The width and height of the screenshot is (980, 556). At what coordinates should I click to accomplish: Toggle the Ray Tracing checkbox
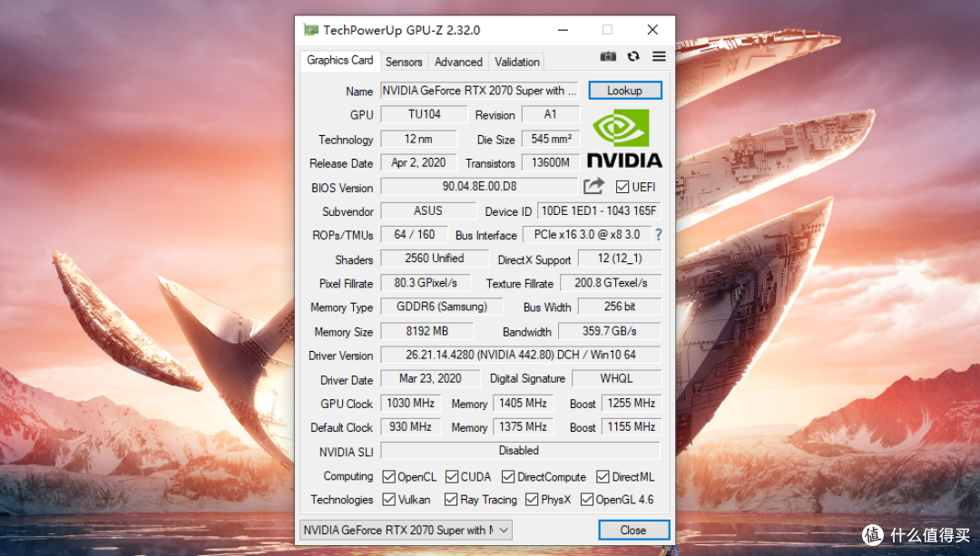(451, 499)
